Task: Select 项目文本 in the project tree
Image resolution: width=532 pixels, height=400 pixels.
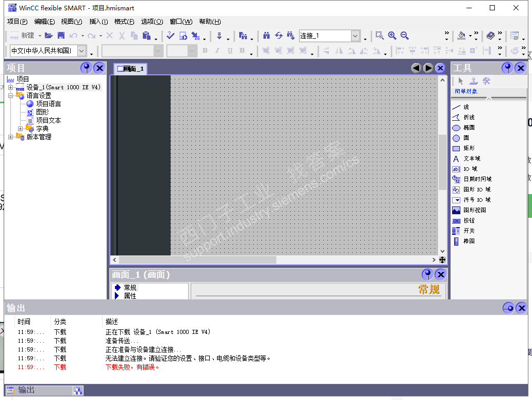Action: [x=48, y=121]
